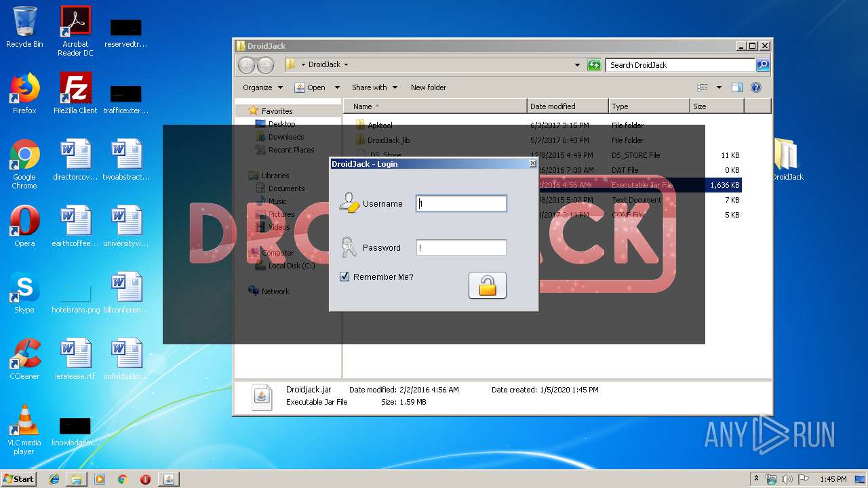The height and width of the screenshot is (488, 868).
Task: Open Skype desktop shortcut
Action: (x=24, y=293)
